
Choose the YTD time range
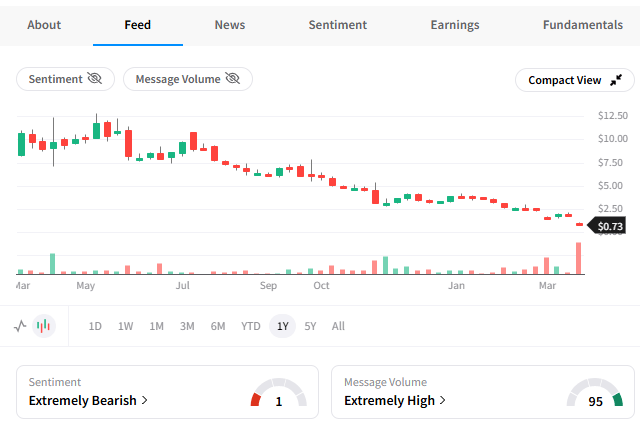tap(250, 326)
